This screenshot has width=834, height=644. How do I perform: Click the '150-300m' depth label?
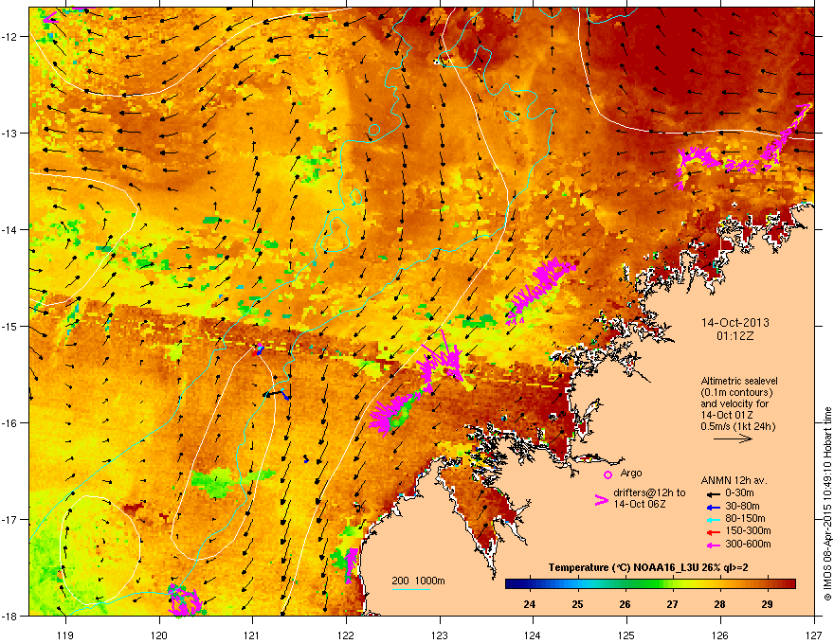pos(748,530)
